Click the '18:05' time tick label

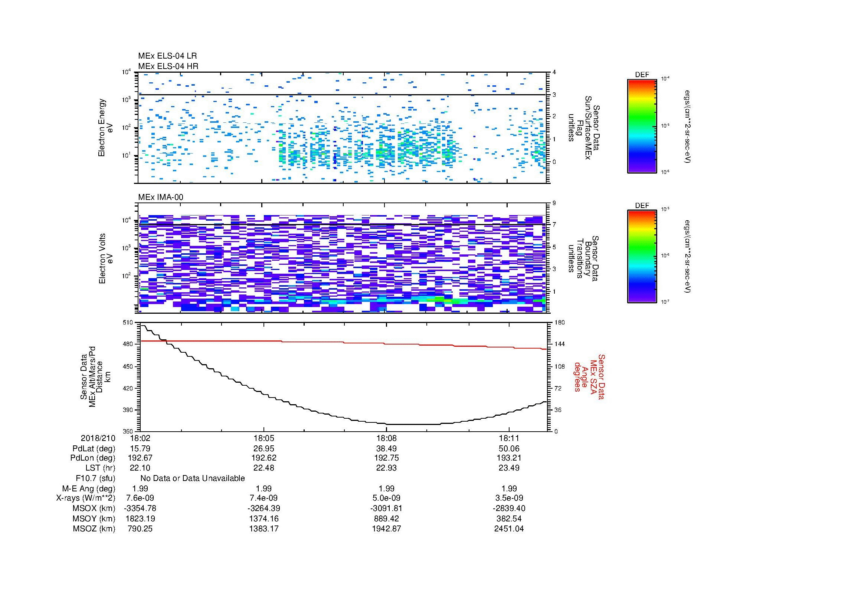pyautogui.click(x=263, y=438)
